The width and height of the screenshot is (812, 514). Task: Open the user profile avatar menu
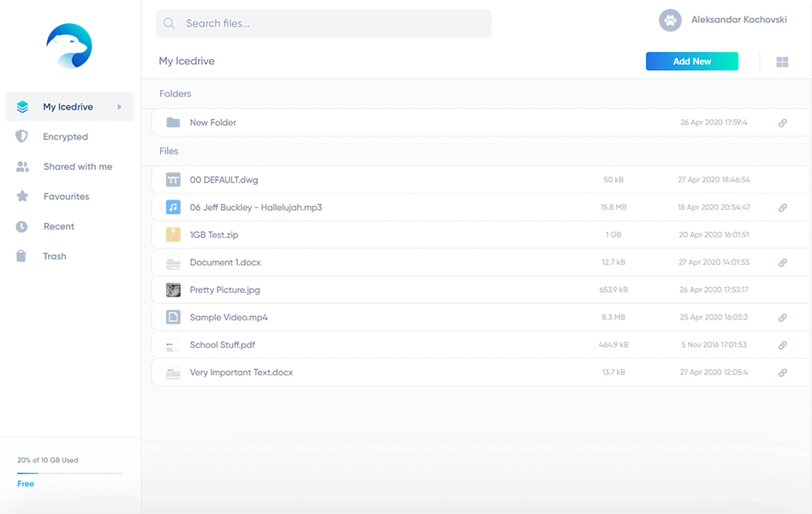point(670,20)
